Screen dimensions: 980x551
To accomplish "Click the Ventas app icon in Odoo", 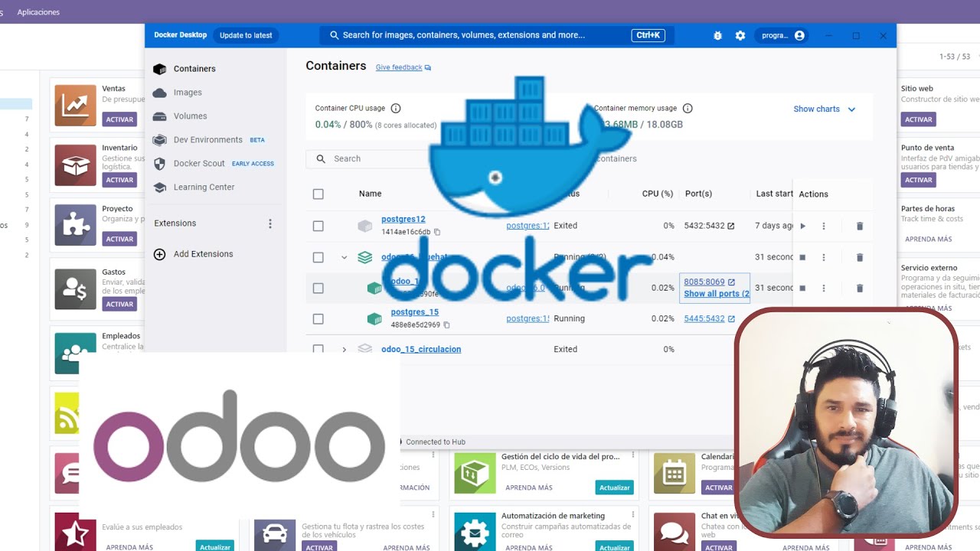I will tap(76, 106).
